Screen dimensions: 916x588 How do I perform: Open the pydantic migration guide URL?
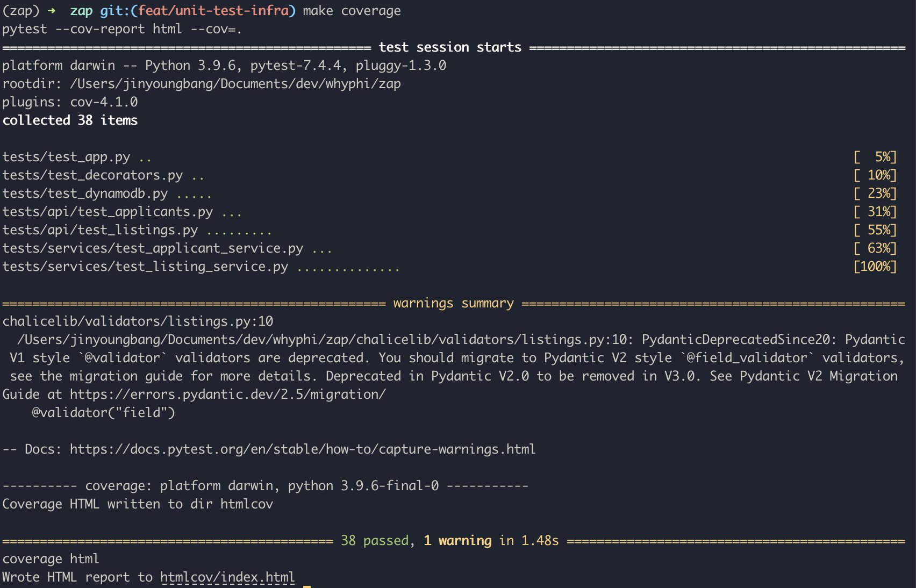tap(228, 395)
